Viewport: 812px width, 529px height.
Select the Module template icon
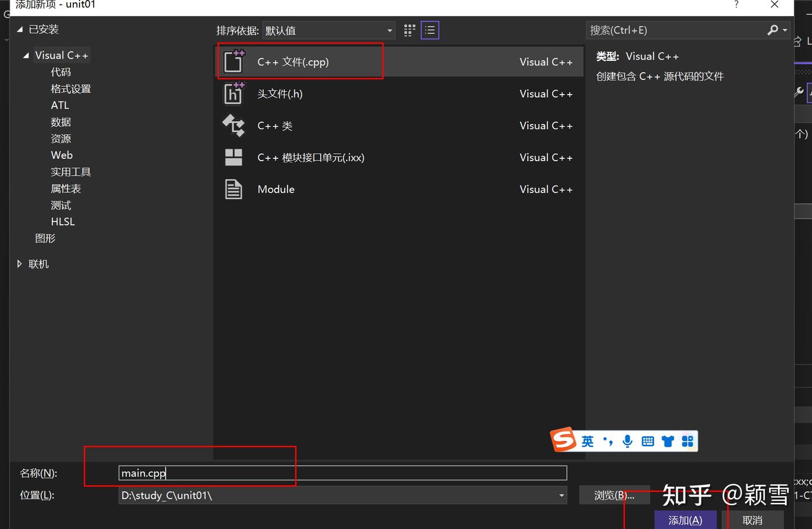(233, 189)
